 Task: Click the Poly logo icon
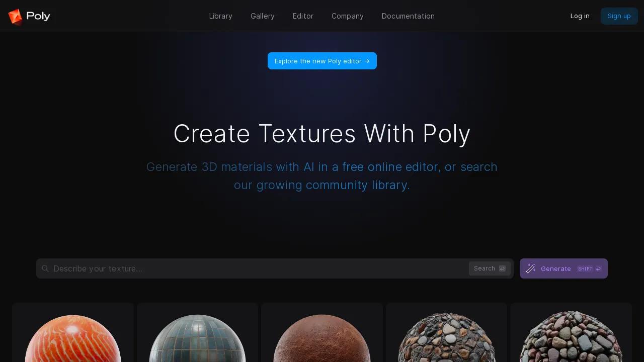coord(16,17)
